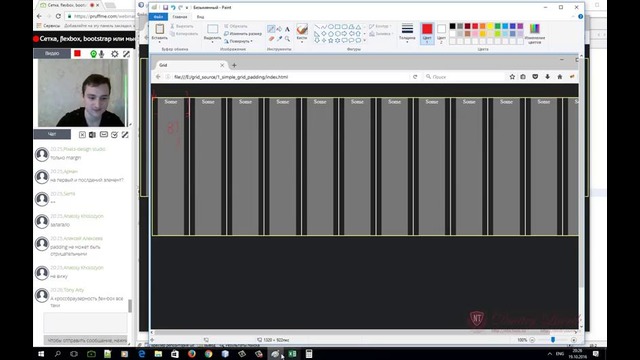This screenshot has height=360, width=640.
Task: Expand the Paste (Вставить) dropdown arrow
Action: coord(160,42)
